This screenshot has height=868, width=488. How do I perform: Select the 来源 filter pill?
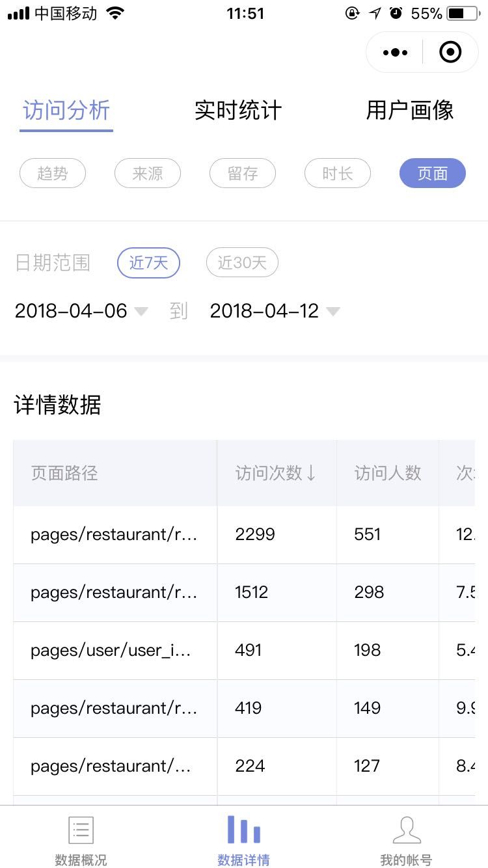(x=148, y=173)
